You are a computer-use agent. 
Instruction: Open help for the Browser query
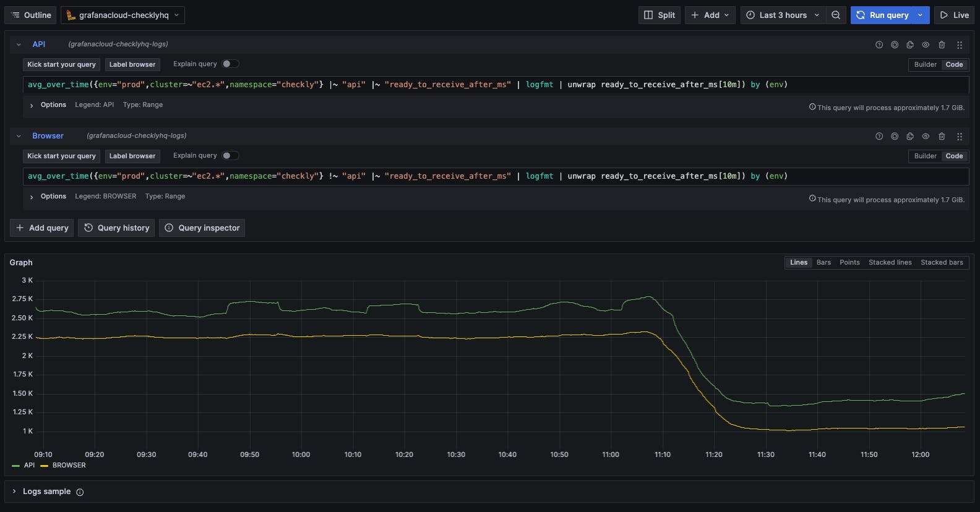coord(879,136)
